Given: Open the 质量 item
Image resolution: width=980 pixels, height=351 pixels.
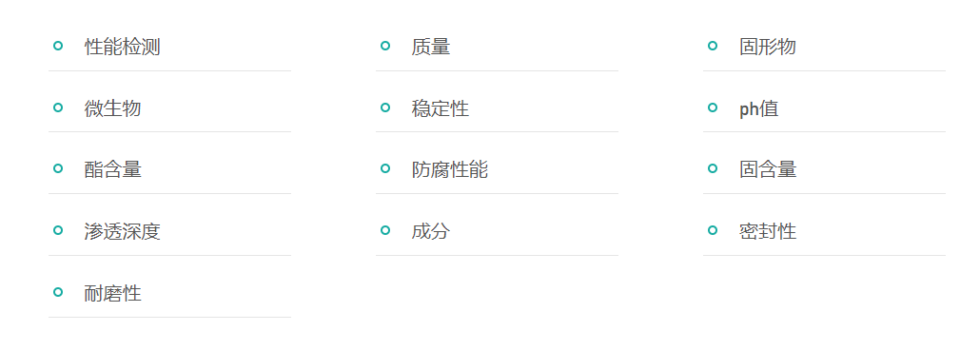Looking at the screenshot, I should [x=431, y=47].
